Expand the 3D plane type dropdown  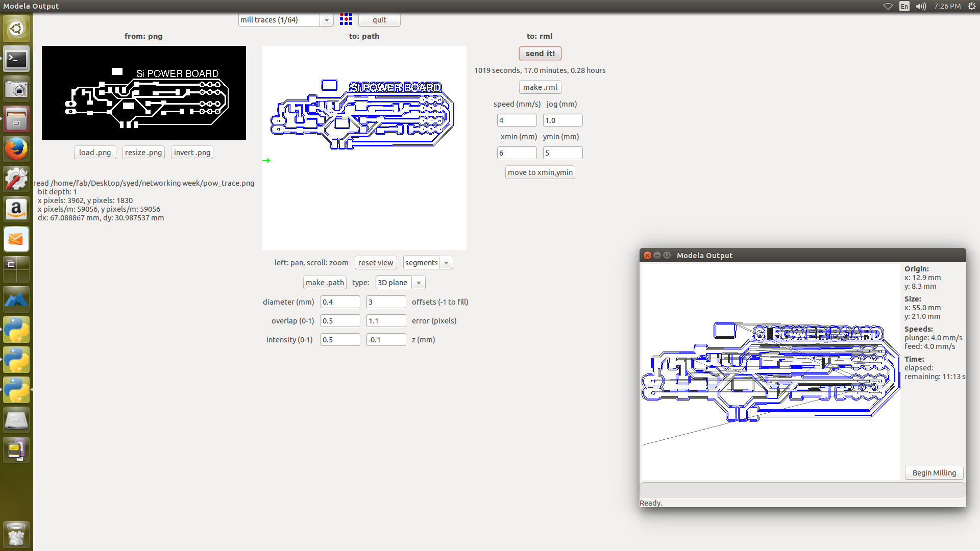419,283
